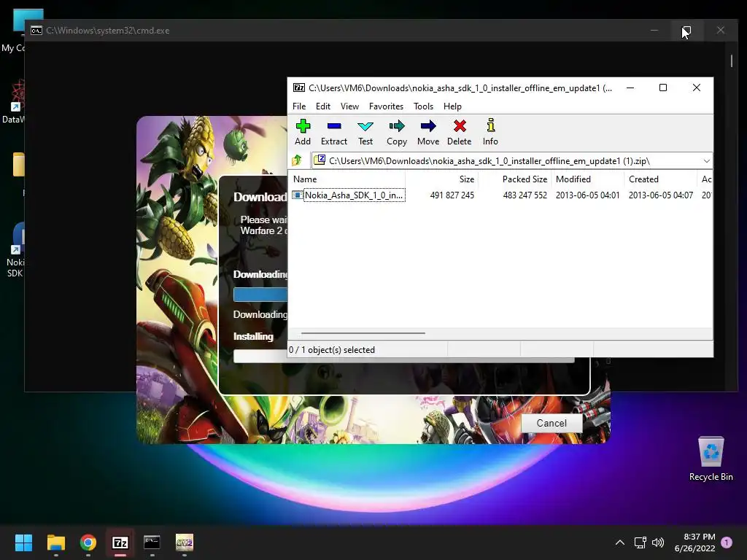Click the status bar object selection text
Viewport: 747px width, 560px height.
coord(332,350)
